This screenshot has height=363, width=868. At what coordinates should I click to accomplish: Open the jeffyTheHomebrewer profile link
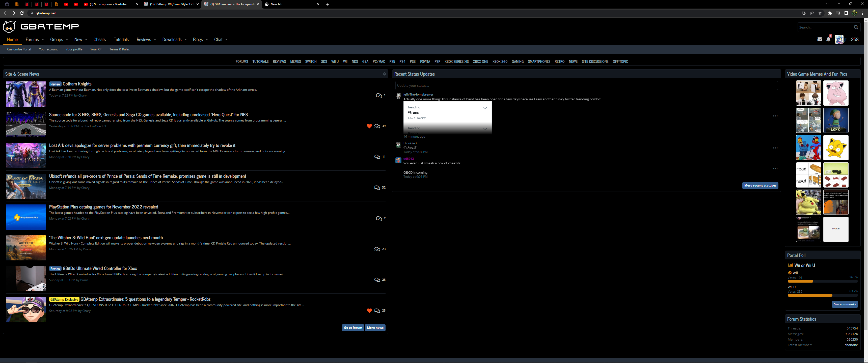418,95
